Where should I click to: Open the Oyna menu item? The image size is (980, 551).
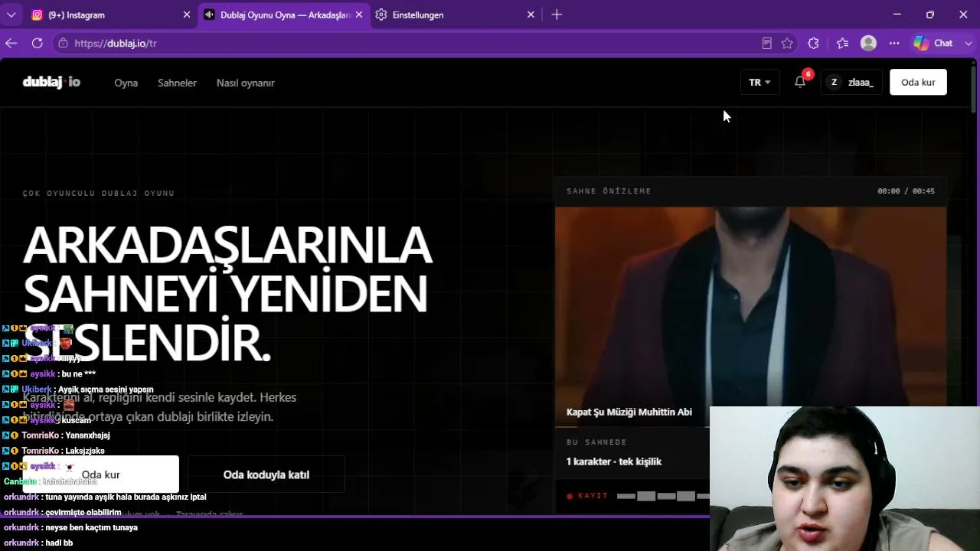[126, 83]
